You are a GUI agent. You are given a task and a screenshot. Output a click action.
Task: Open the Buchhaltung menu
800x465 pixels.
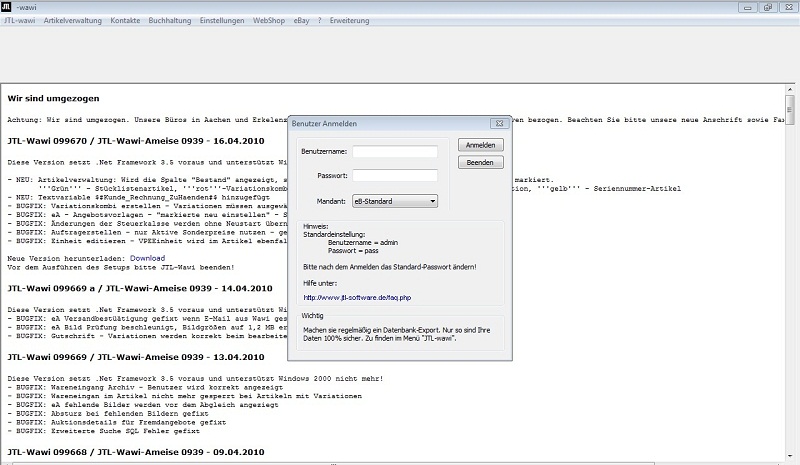tap(170, 21)
